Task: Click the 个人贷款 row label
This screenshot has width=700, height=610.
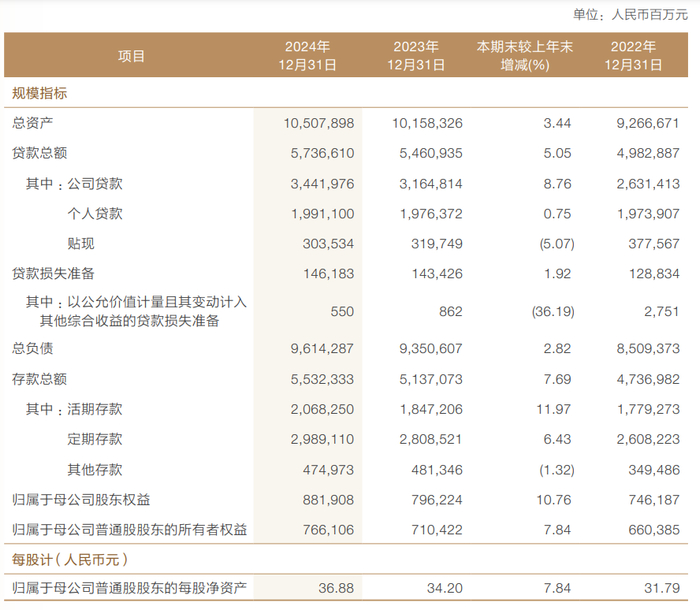Action: [95, 213]
